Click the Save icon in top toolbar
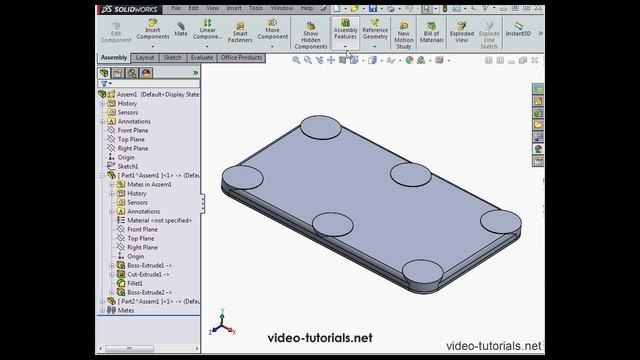Image resolution: width=640 pixels, height=360 pixels. 373,8
